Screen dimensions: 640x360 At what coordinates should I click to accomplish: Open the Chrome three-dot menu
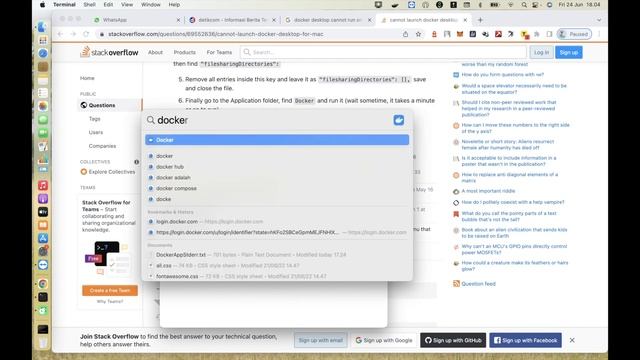[x=599, y=34]
